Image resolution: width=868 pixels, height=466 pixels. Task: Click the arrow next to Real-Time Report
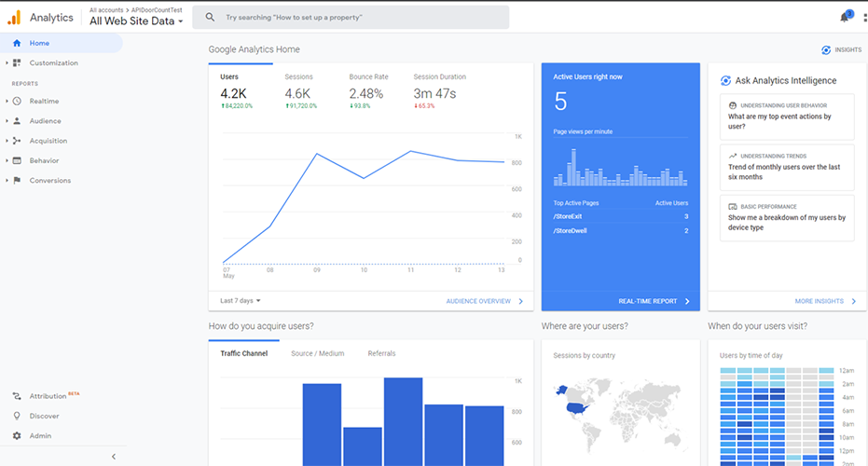pos(687,301)
